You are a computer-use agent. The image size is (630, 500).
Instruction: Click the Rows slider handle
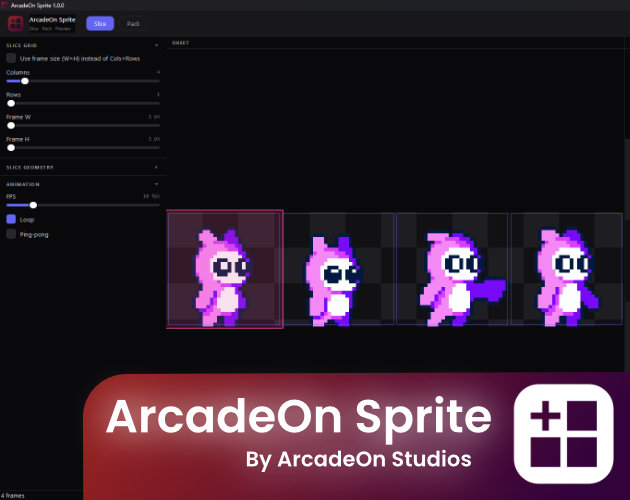(11, 103)
